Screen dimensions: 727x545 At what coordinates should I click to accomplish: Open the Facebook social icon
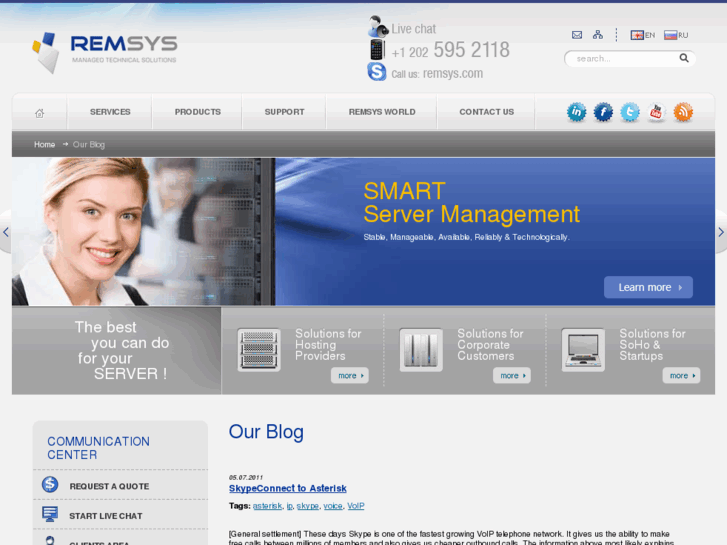tap(603, 112)
